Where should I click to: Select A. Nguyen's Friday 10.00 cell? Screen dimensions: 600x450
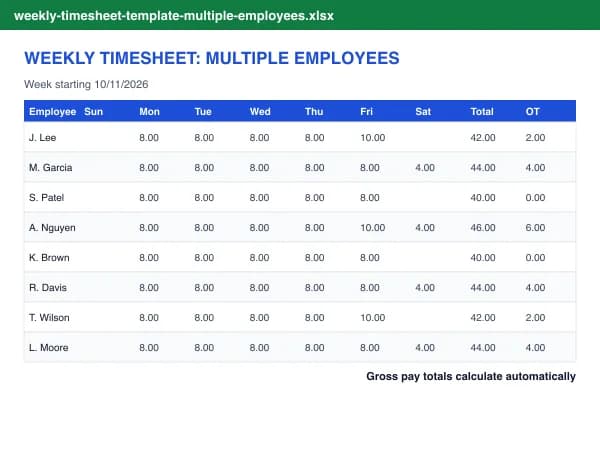(x=372, y=228)
